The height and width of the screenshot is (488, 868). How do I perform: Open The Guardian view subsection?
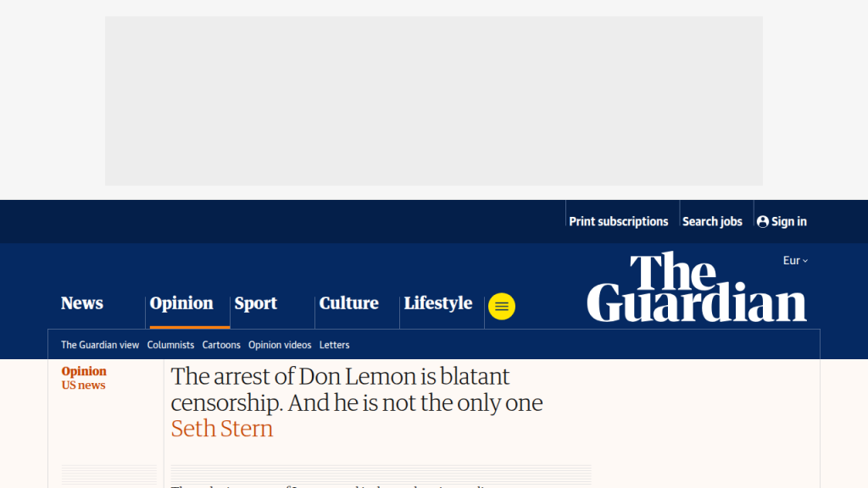tap(100, 345)
